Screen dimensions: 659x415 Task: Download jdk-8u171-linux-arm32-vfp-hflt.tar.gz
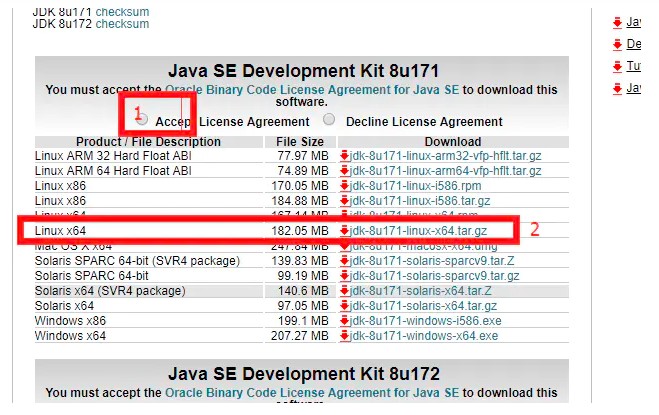(445, 156)
